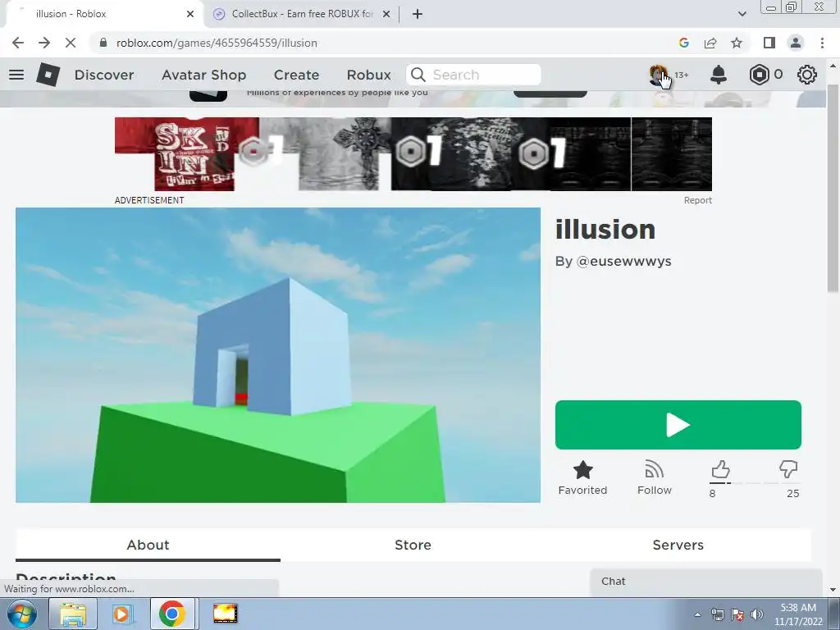Expand the Chat panel
Screen dimensions: 840x630
(x=706, y=582)
